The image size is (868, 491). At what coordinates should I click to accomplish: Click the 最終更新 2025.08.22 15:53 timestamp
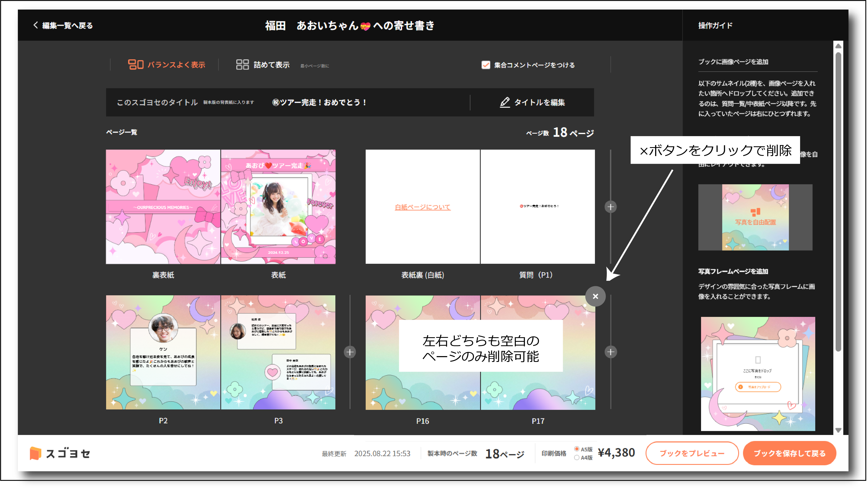pos(366,454)
